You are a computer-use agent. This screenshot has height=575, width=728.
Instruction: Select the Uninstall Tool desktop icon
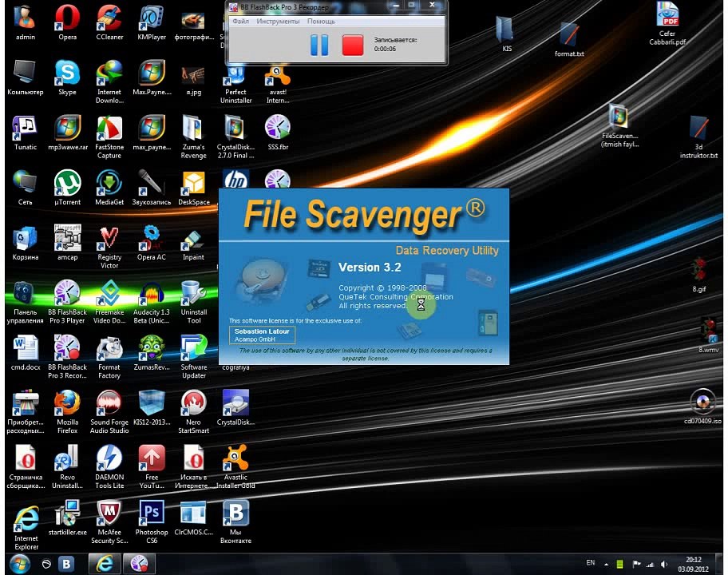[194, 301]
